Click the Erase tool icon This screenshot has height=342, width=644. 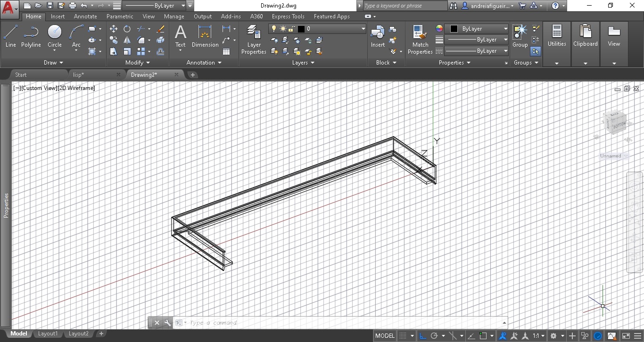pyautogui.click(x=160, y=29)
